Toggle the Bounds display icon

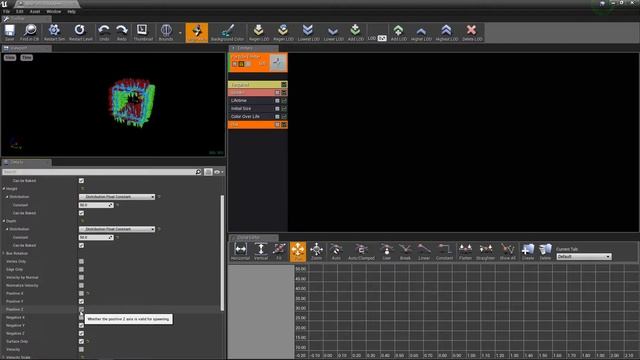click(x=166, y=32)
